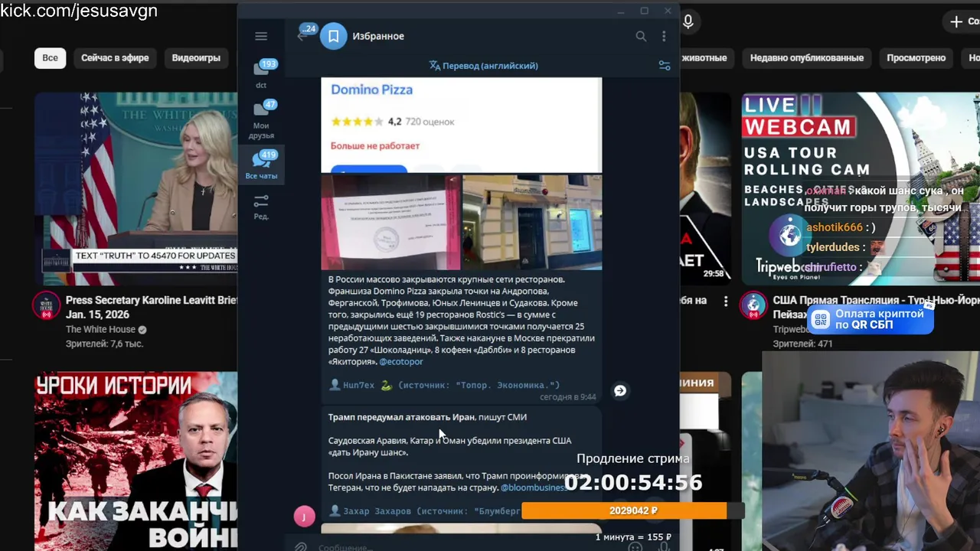The height and width of the screenshot is (551, 980).
Task: Click the Избранное chat title
Action: (378, 36)
